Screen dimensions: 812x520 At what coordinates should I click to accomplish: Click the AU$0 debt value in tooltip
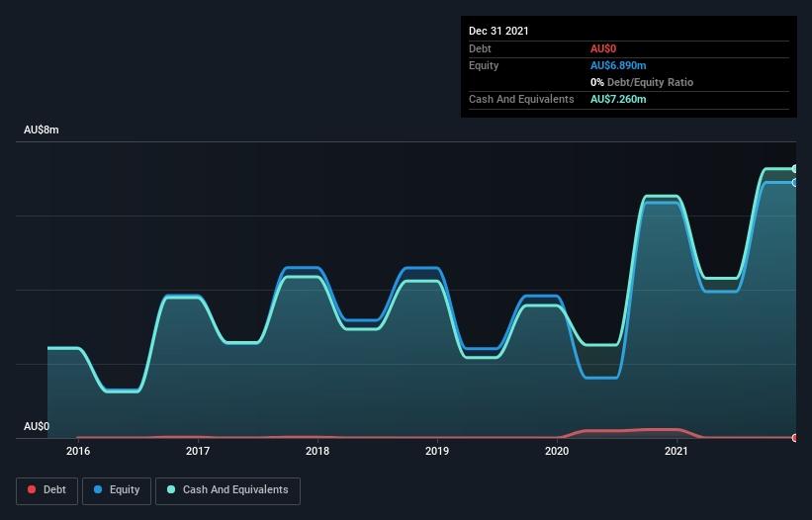(603, 48)
